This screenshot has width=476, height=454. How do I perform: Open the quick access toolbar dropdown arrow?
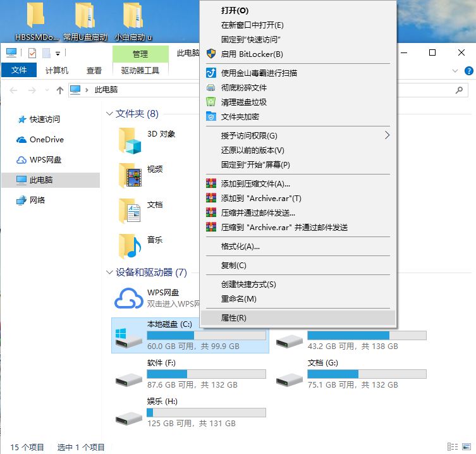click(58, 53)
